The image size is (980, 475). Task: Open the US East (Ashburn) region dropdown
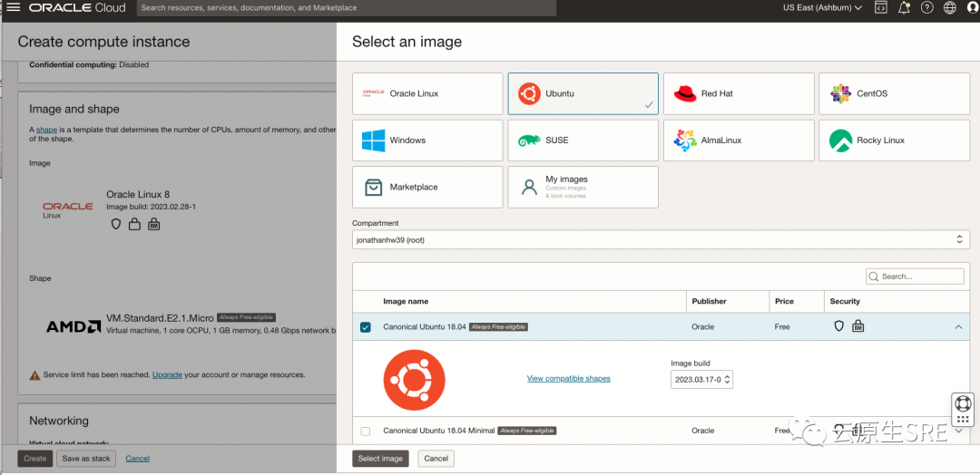click(x=822, y=7)
